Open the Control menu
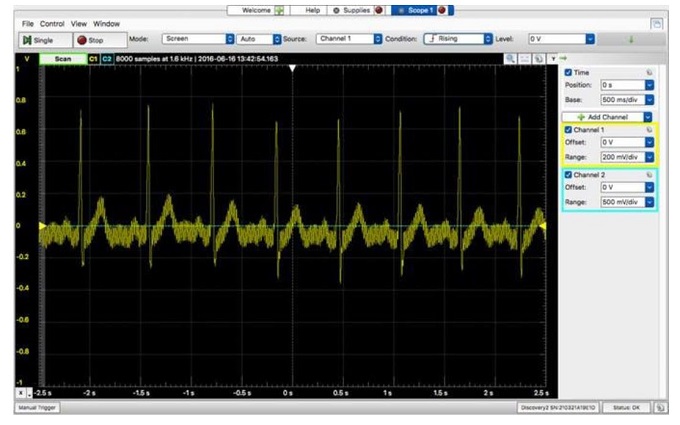 (52, 22)
